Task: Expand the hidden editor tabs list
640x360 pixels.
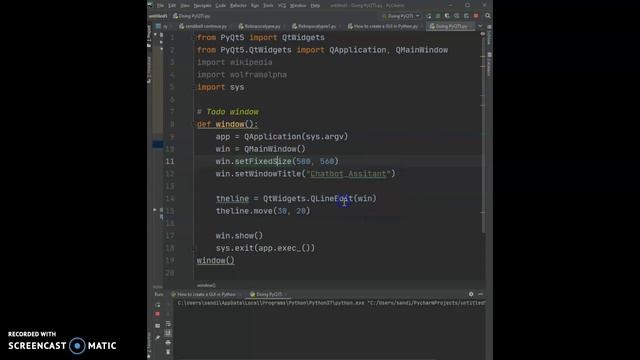Action: [x=480, y=26]
